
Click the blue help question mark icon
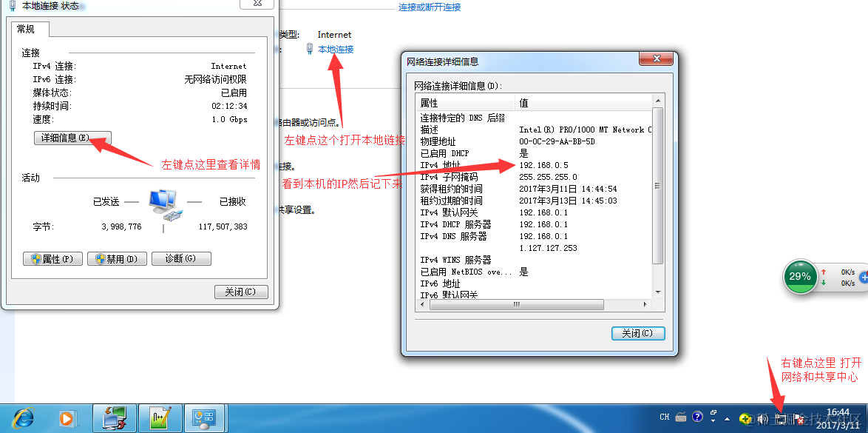(697, 417)
